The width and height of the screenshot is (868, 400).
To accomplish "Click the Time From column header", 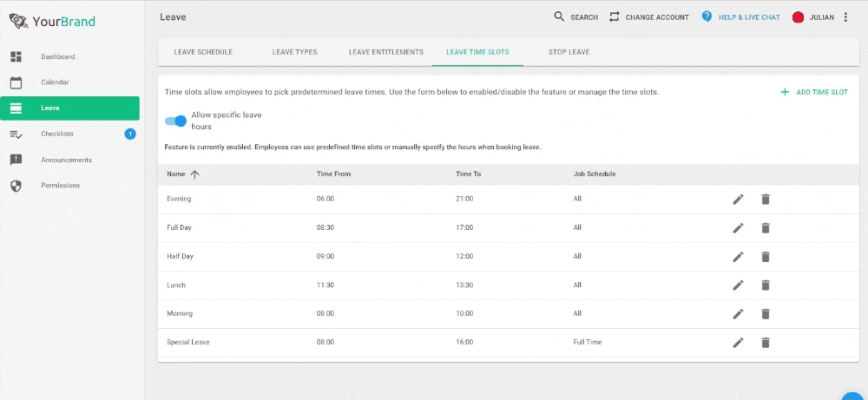I will pyautogui.click(x=333, y=174).
